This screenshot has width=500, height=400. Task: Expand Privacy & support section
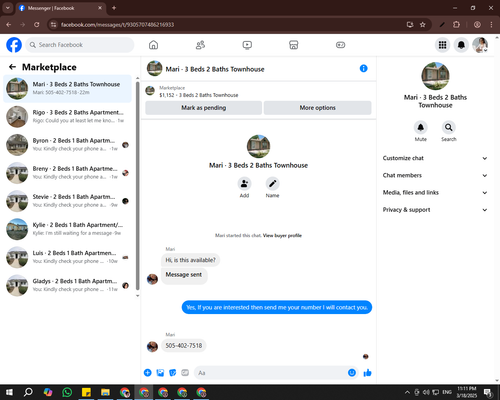point(435,210)
